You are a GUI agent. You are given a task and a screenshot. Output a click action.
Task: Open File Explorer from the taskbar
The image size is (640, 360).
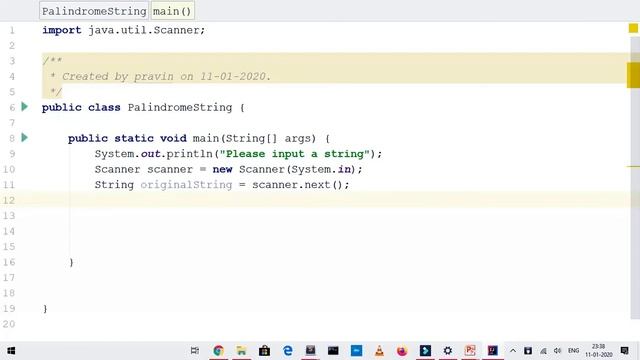[241, 351]
